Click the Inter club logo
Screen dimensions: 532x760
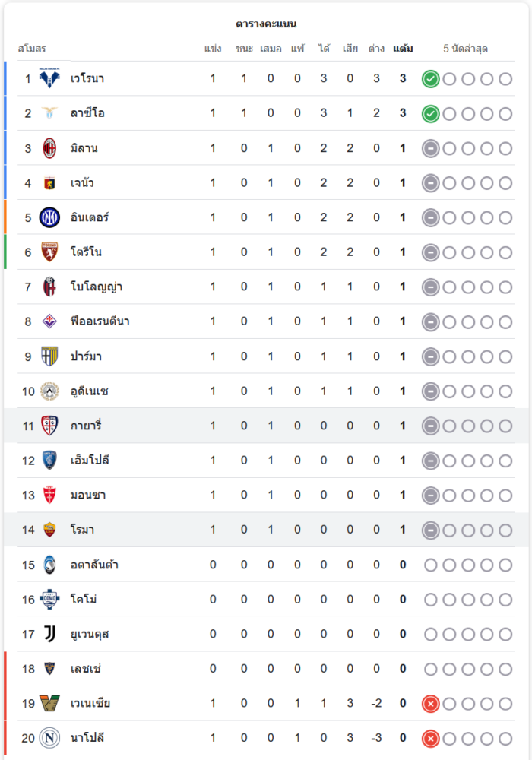pyautogui.click(x=49, y=218)
